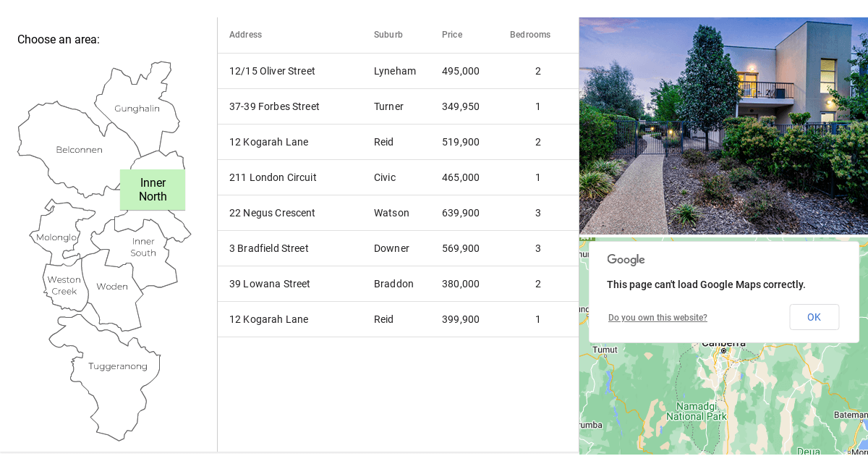The height and width of the screenshot is (456, 868).
Task: Click the property photo thumbnail
Action: click(x=723, y=126)
